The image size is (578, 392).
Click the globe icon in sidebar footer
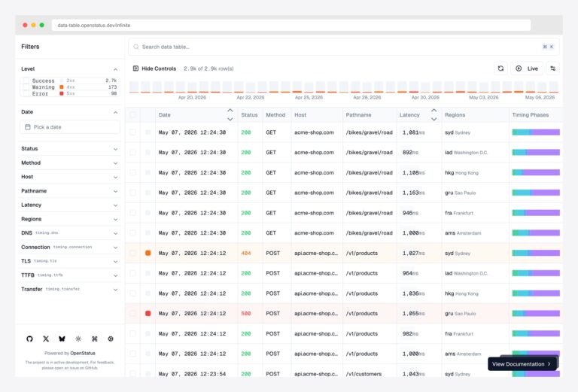[x=111, y=339]
